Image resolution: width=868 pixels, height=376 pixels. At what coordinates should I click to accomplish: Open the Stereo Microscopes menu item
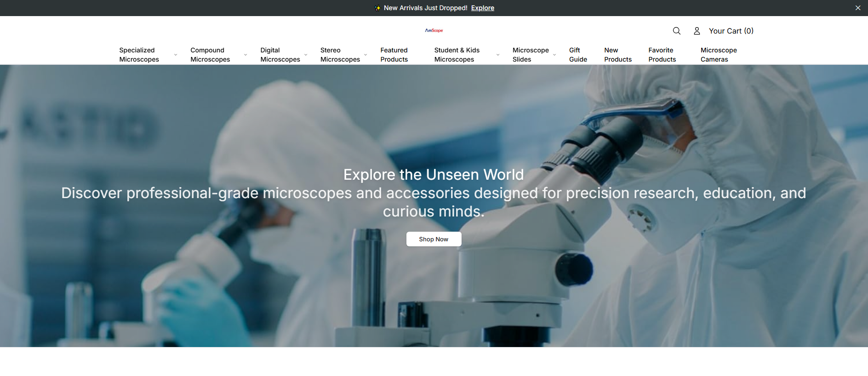[340, 55]
